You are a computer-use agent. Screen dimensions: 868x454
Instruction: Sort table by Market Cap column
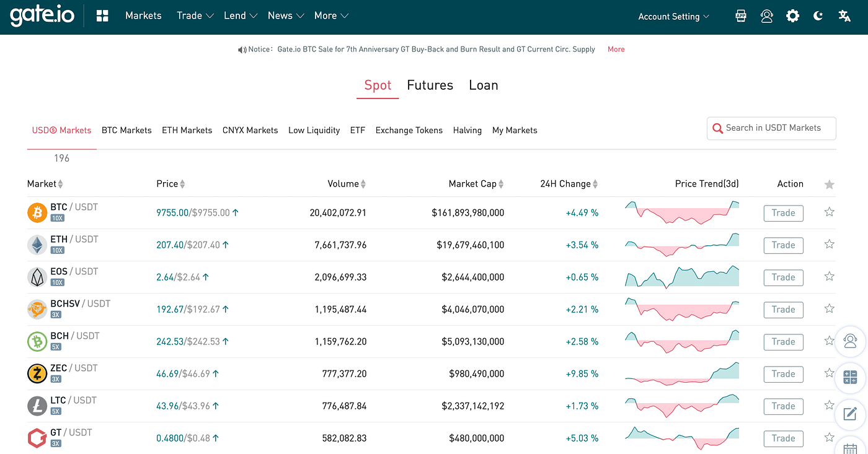tap(476, 184)
